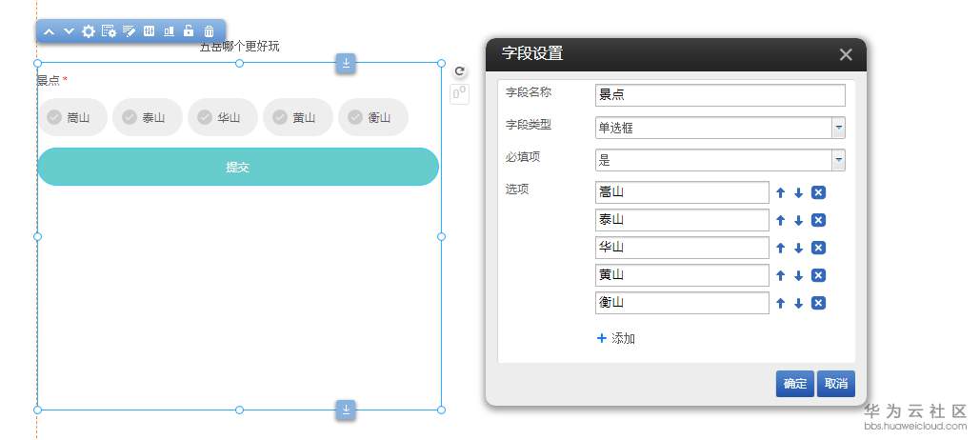
Task: Open the sliders adjustment icon in the floating toolbar
Action: [x=149, y=31]
